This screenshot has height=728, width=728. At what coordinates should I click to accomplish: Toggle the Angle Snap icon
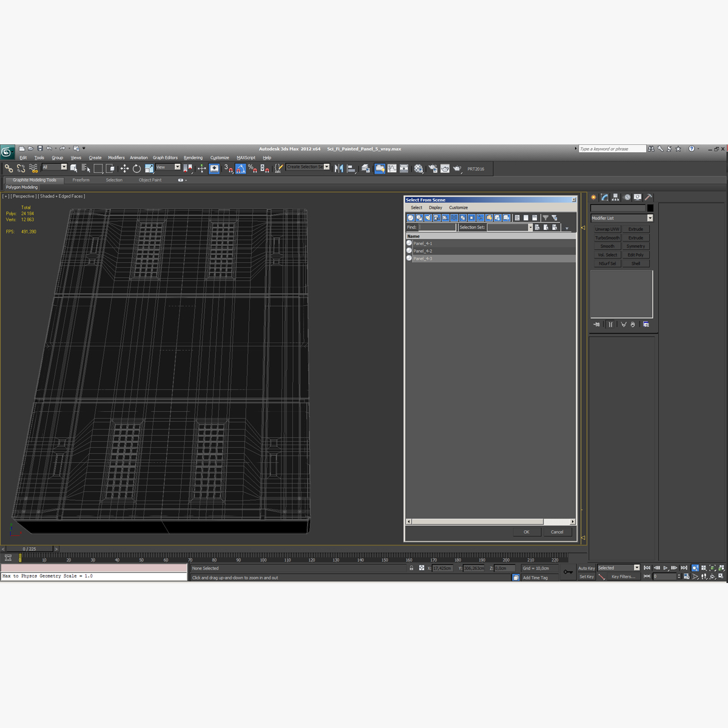(241, 169)
